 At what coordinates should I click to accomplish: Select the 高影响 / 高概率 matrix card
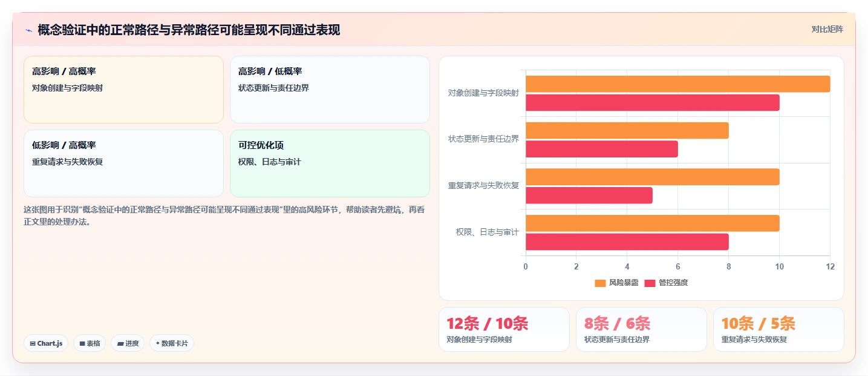[x=123, y=90]
